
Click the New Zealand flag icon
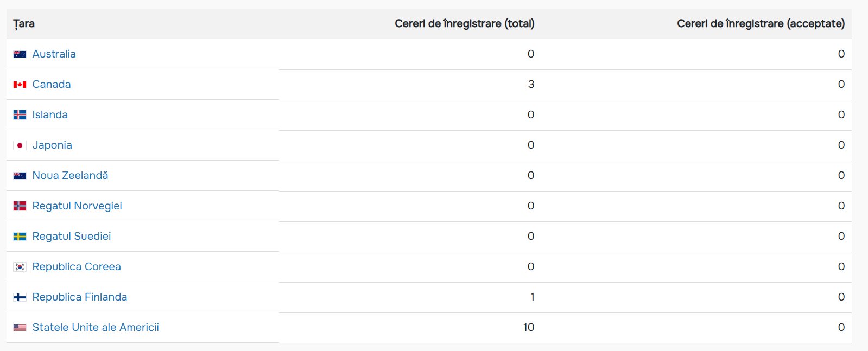pos(20,176)
